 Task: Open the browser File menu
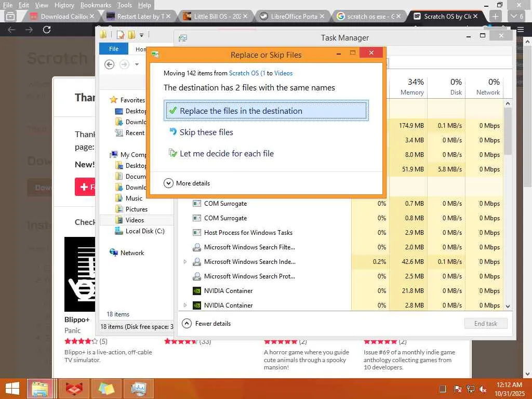point(7,5)
